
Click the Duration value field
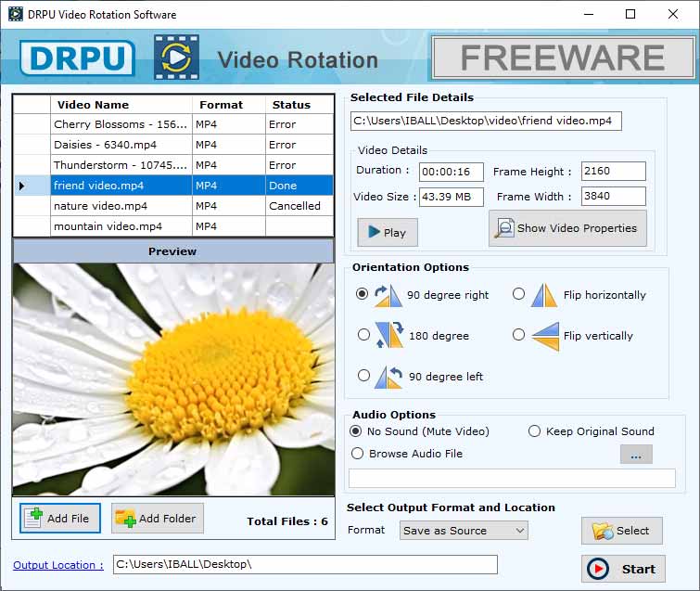tap(452, 172)
